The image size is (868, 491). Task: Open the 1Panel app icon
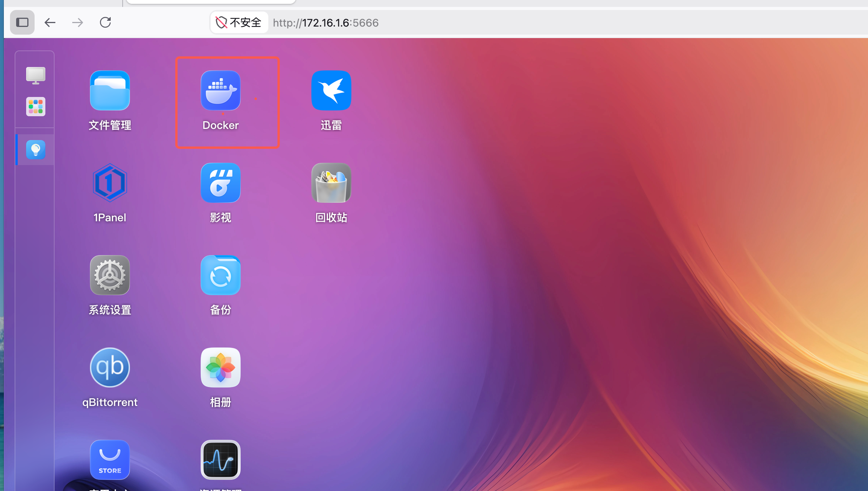click(x=110, y=183)
